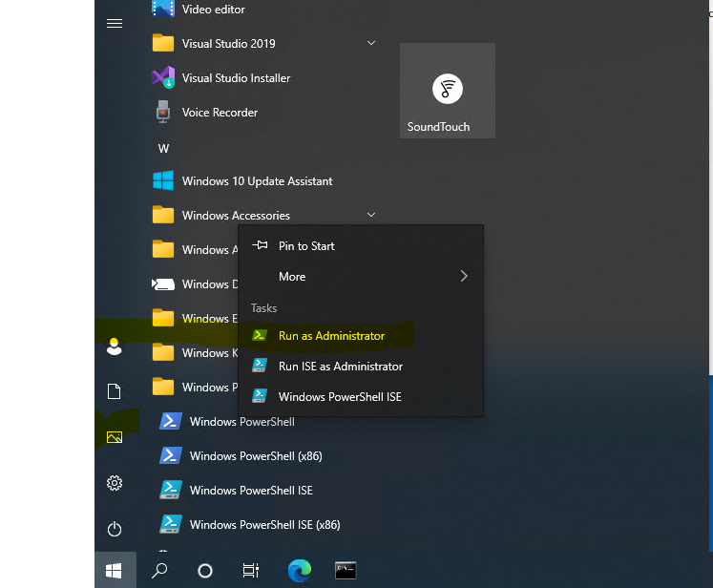Select Windows PowerShell ISE in context menu
The image size is (713, 588).
[x=361, y=396]
